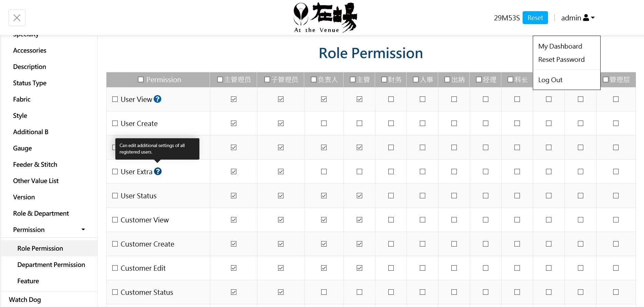The image size is (644, 307).
Task: Click the X close sidebar icon
Action: pos(17,18)
